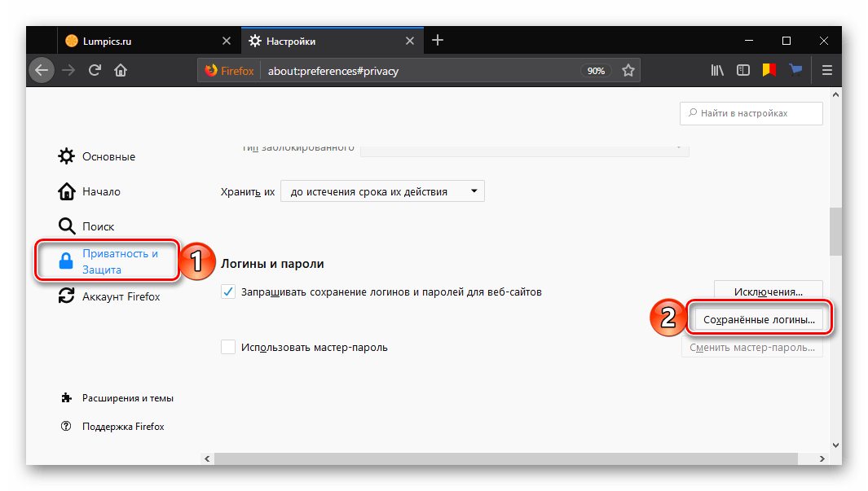Click the Firefox identity icon in address bar
868x491 pixels.
[x=229, y=71]
